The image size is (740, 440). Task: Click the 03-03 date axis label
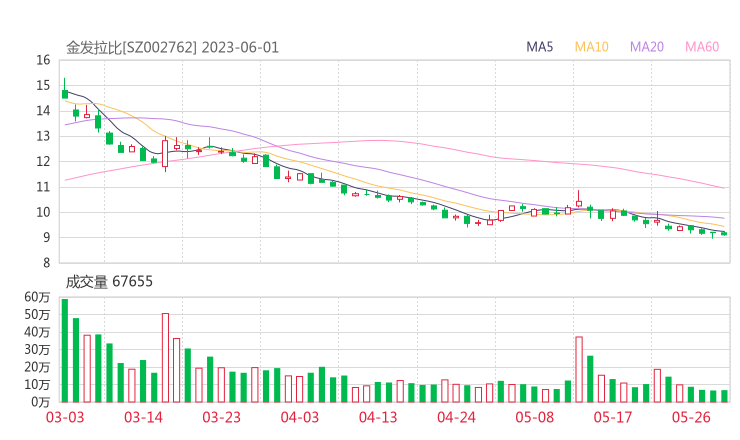click(x=65, y=417)
